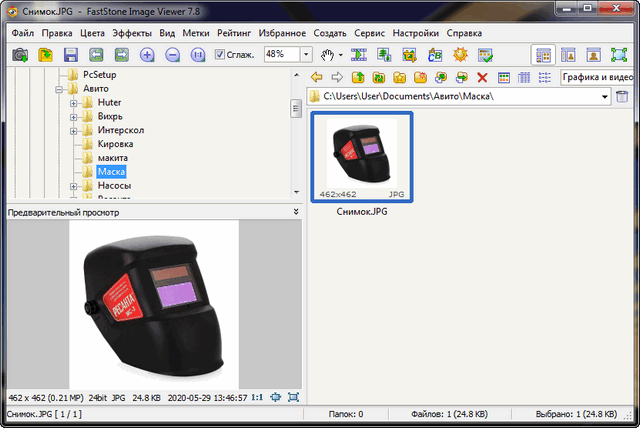Open the Создать menu
The image size is (640, 428).
pos(330,33)
